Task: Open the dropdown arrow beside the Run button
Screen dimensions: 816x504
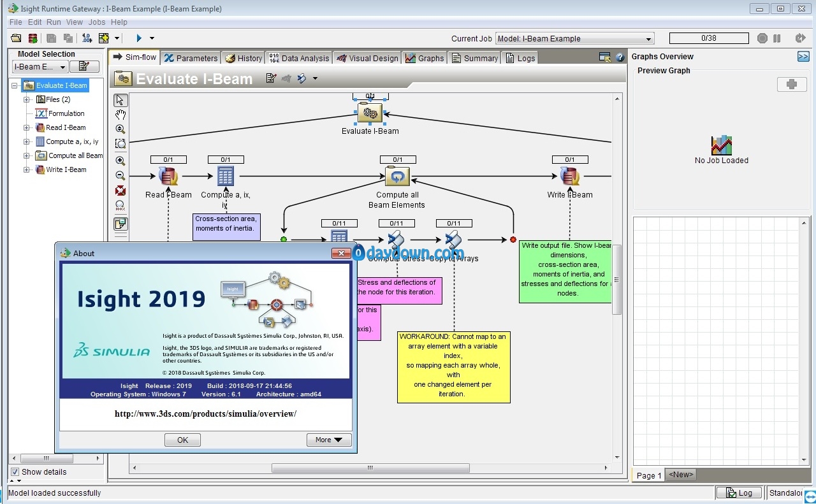Action: coord(152,38)
